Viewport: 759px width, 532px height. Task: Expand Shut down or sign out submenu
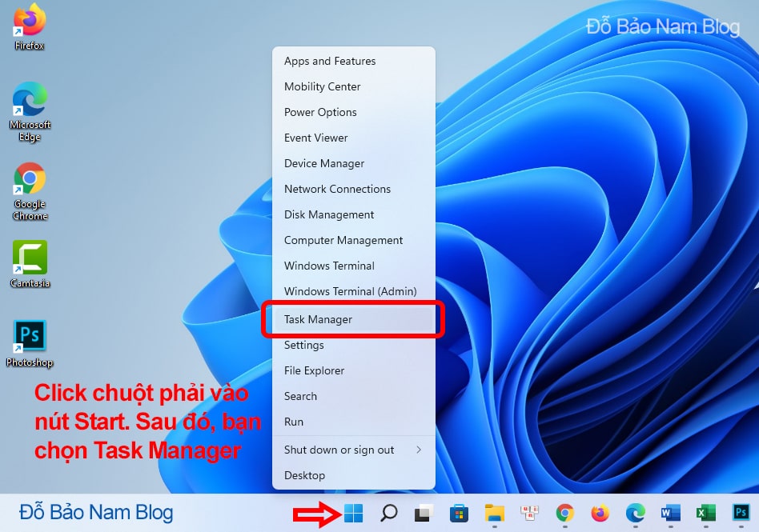tap(354, 450)
